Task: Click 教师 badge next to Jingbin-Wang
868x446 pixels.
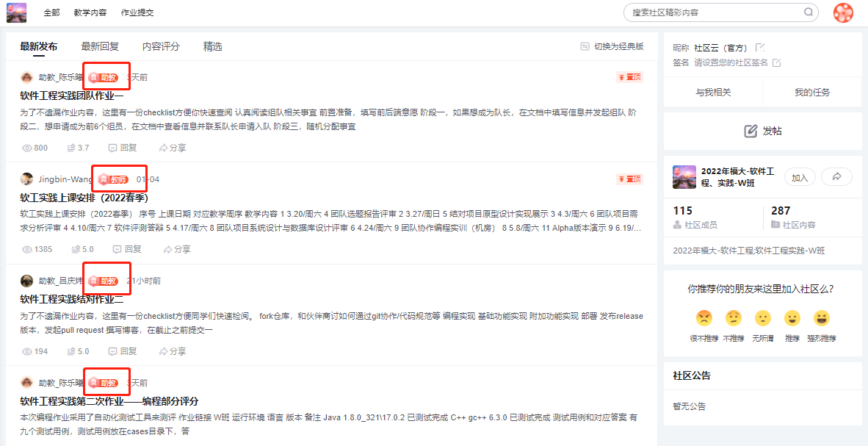Action: (x=114, y=179)
